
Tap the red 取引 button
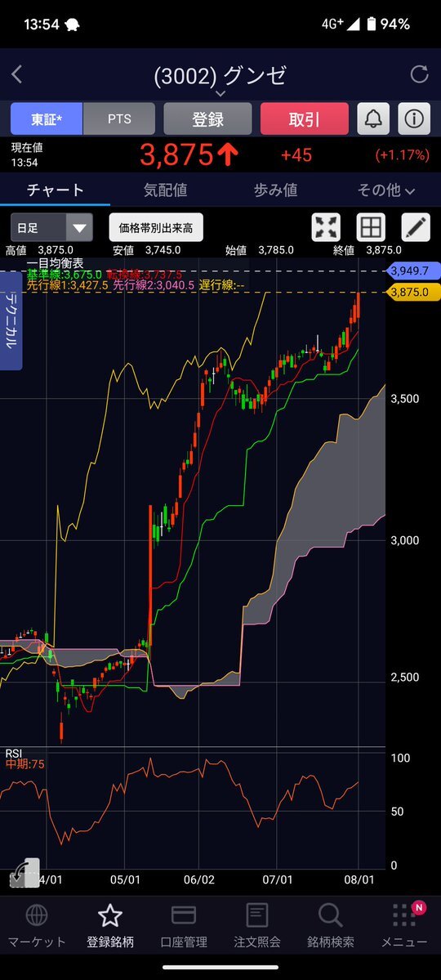[304, 119]
